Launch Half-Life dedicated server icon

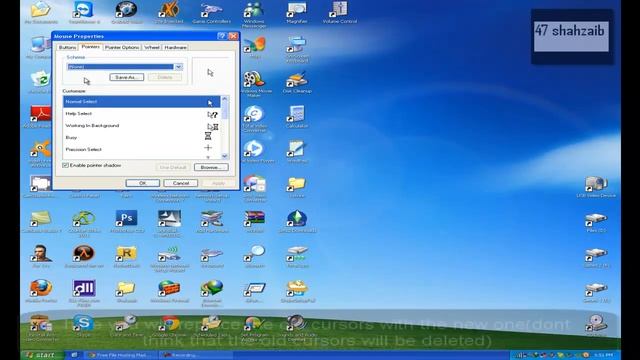point(84,256)
